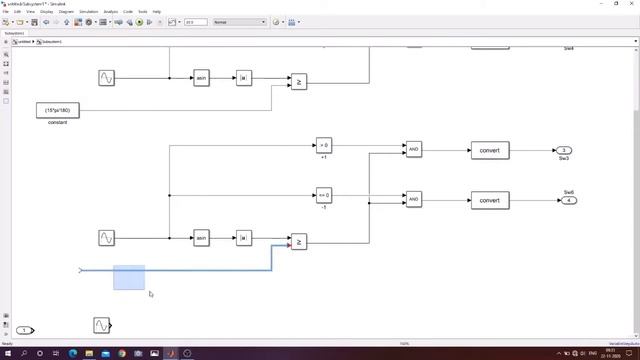Select the AND block feeding Sw3 convert
The height and width of the screenshot is (360, 640).
coord(414,149)
